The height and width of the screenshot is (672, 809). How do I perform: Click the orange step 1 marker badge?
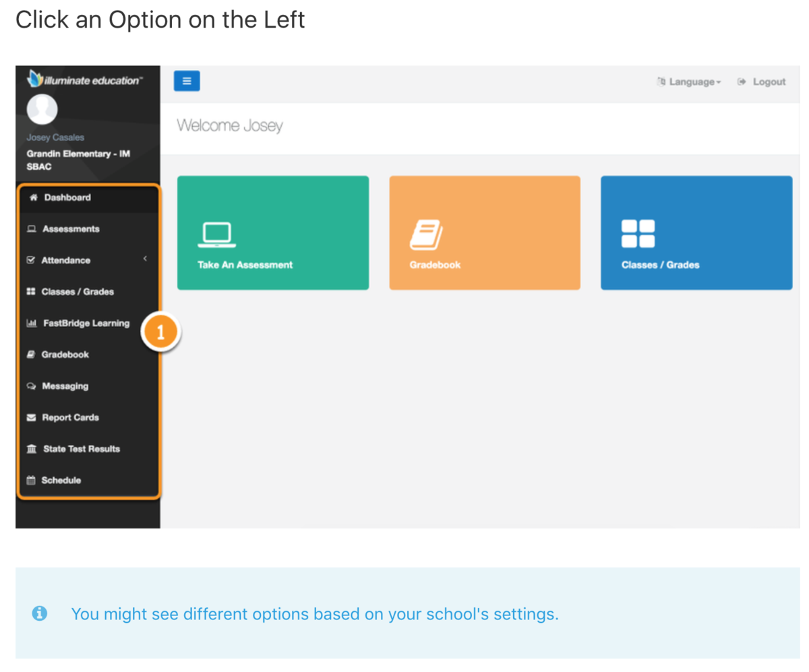(160, 332)
